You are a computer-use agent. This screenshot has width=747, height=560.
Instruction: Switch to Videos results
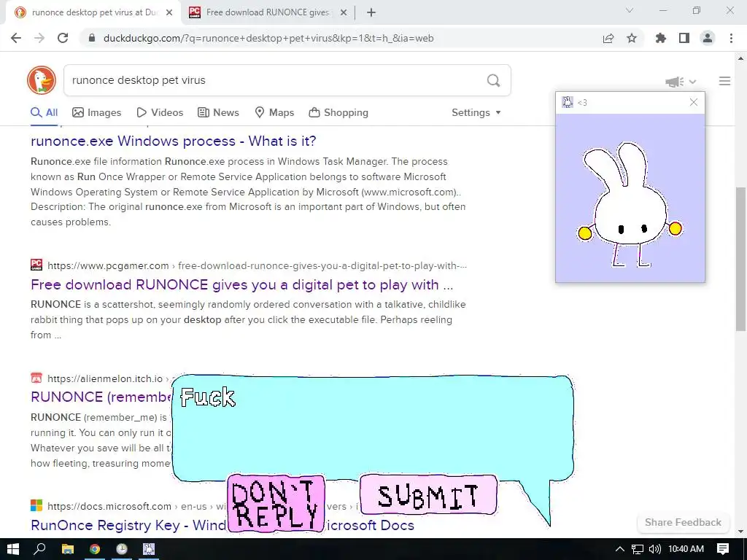point(160,113)
